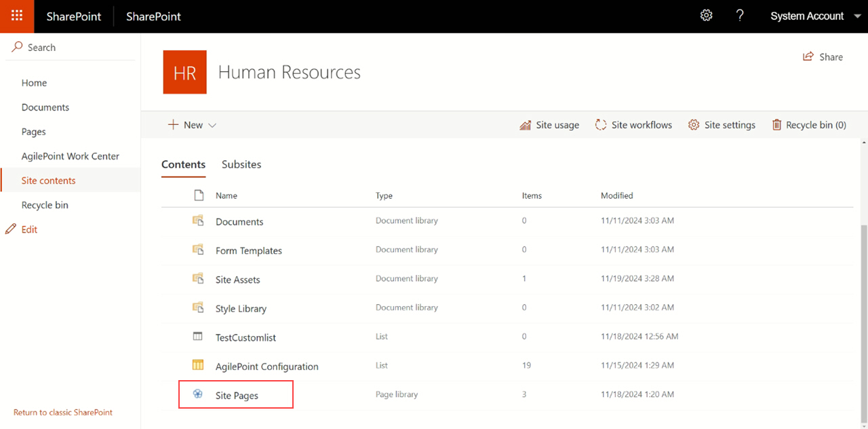868x429 pixels.
Task: Switch to the Subsites tab
Action: coord(241,164)
